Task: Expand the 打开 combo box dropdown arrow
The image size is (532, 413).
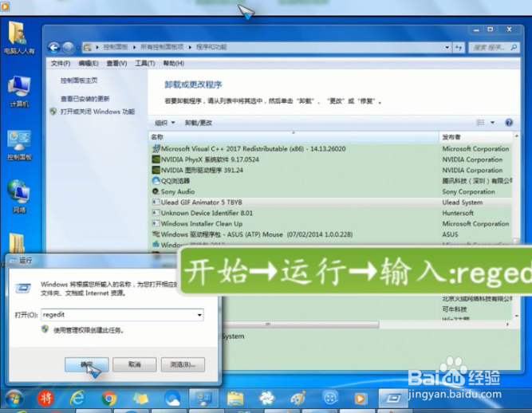Action: [x=199, y=315]
